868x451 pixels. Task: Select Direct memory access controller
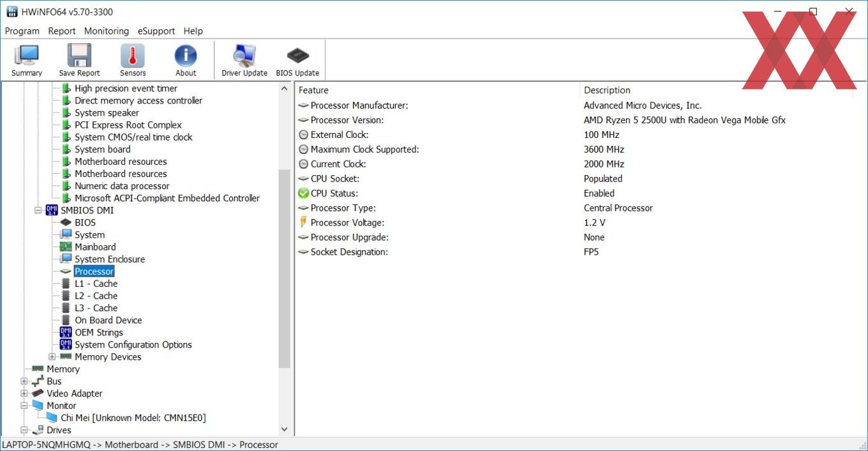[138, 100]
